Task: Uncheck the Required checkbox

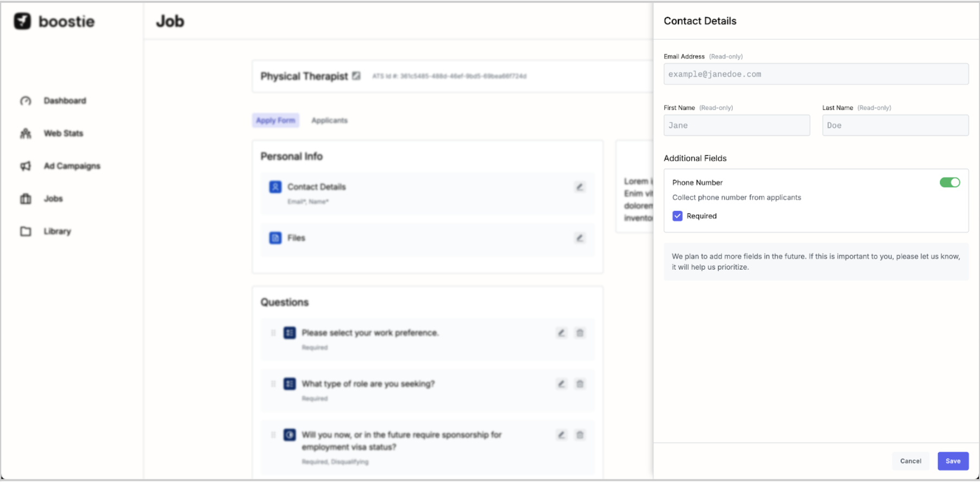Action: tap(677, 216)
